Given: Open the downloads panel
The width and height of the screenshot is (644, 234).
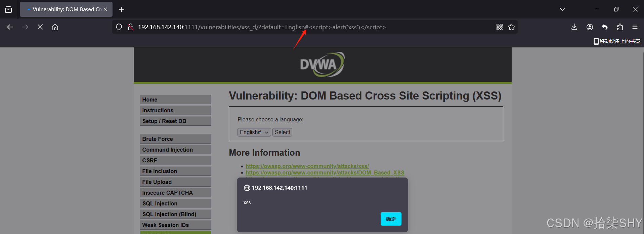Looking at the screenshot, I should [x=574, y=27].
